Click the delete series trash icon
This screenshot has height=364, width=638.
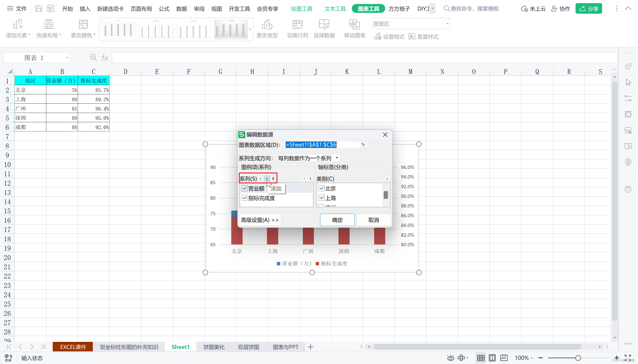tap(273, 178)
